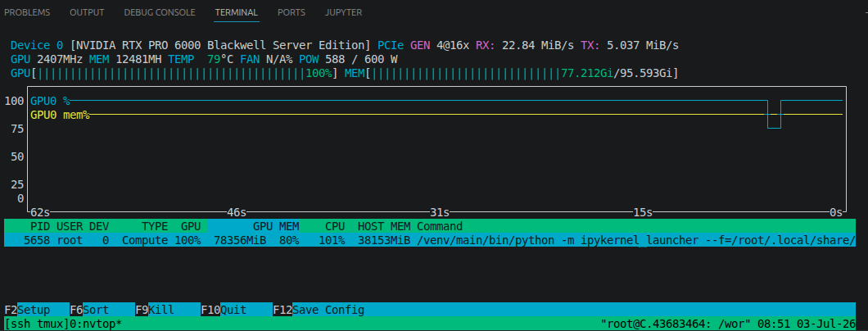
Task: Click the PCIe GEN 4@16x text
Action: point(423,45)
